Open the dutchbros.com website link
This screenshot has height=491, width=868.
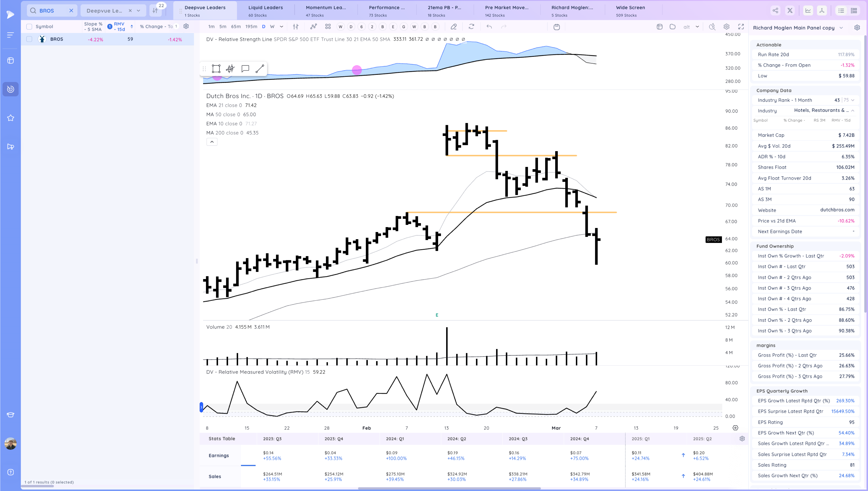(x=837, y=210)
